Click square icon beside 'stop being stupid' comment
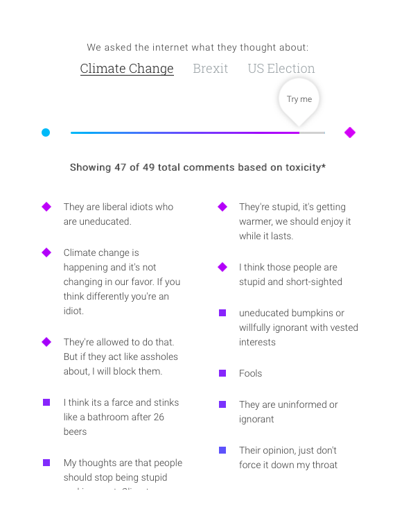Screen dimensions: 395x532 point(46,463)
